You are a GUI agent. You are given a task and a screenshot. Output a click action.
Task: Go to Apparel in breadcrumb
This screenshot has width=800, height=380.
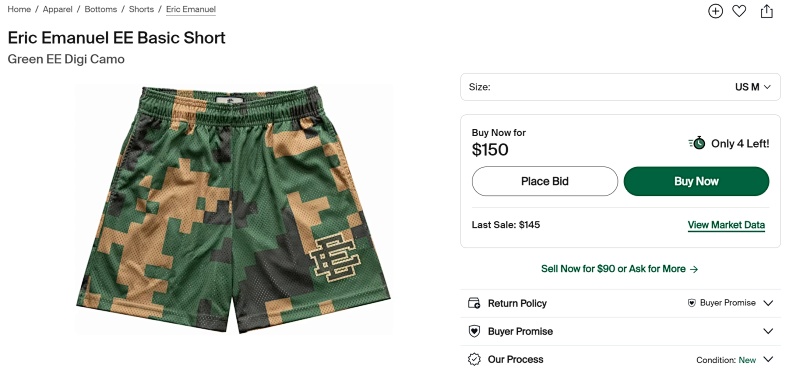click(57, 9)
